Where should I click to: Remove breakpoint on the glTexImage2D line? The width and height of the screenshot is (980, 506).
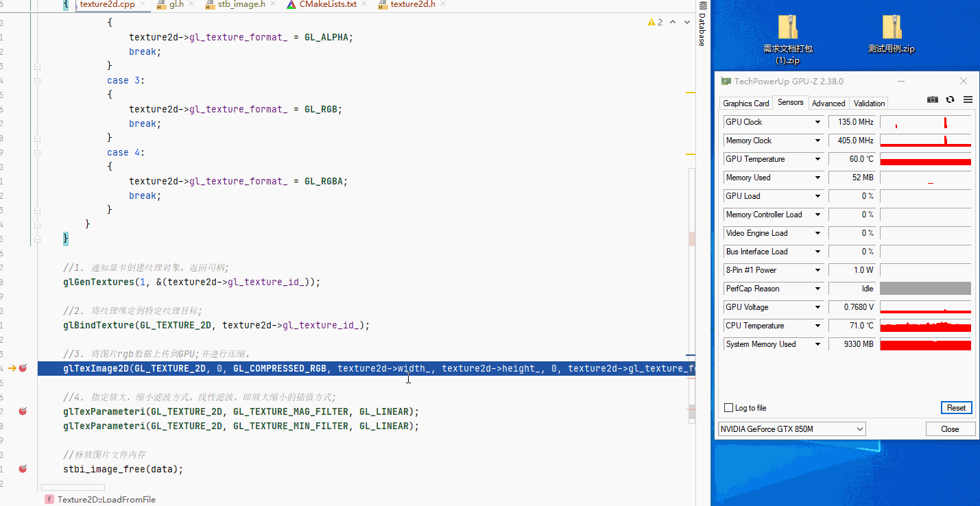click(x=23, y=368)
